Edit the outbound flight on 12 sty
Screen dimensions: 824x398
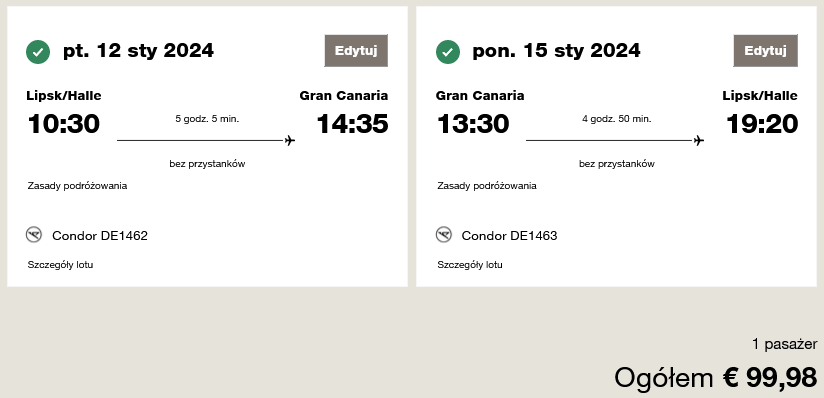tap(356, 50)
